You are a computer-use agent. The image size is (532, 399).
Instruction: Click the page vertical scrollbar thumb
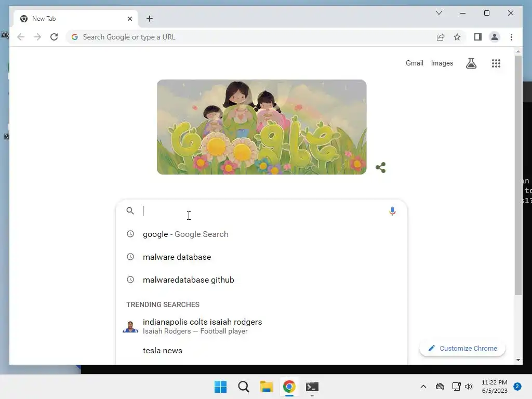pos(518,175)
